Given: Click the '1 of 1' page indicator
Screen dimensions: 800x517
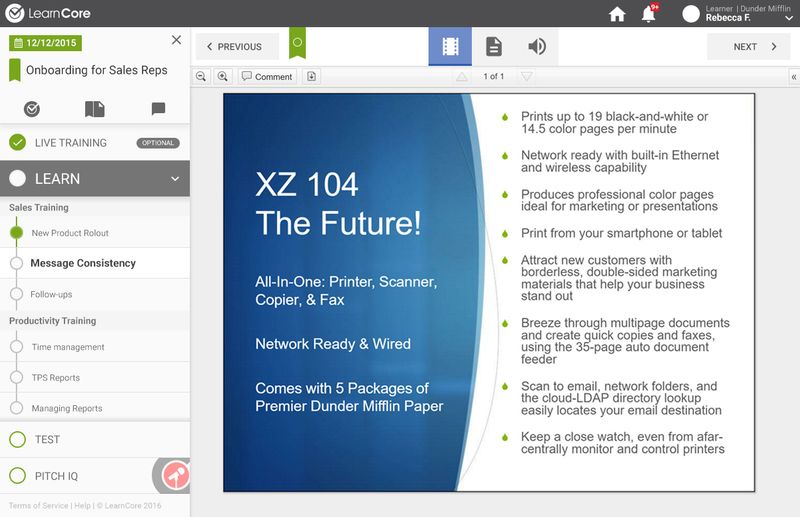Looking at the screenshot, I should (x=494, y=77).
